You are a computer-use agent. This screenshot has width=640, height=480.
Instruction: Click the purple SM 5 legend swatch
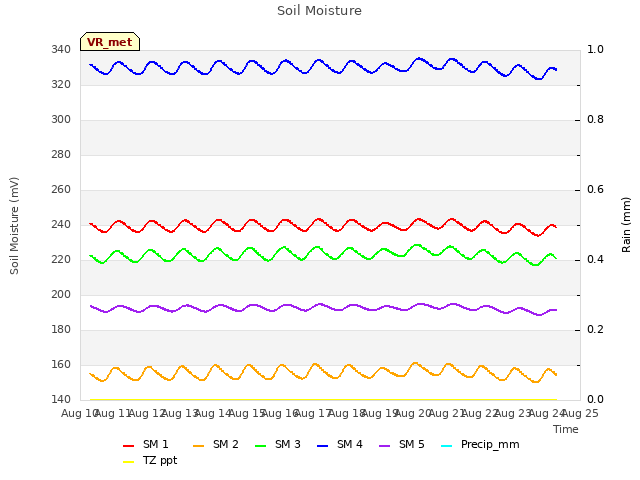coord(385,446)
